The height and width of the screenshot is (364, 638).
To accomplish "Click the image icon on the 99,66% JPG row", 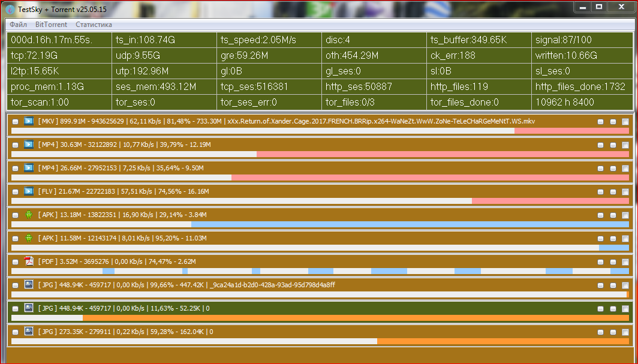I will click(x=28, y=285).
